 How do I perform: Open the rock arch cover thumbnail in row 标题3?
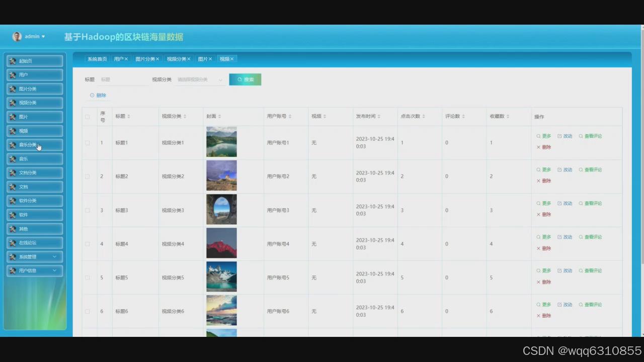pyautogui.click(x=221, y=209)
